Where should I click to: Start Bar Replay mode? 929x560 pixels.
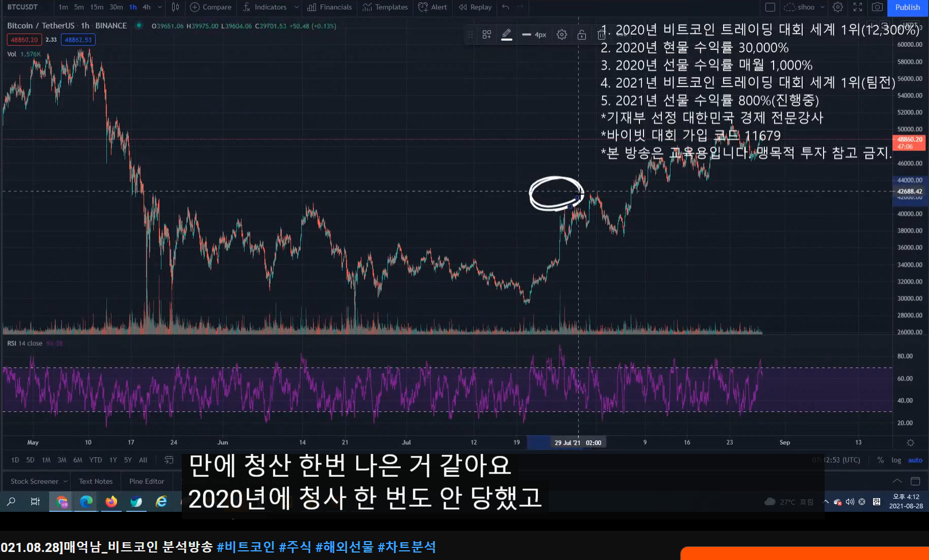(475, 7)
